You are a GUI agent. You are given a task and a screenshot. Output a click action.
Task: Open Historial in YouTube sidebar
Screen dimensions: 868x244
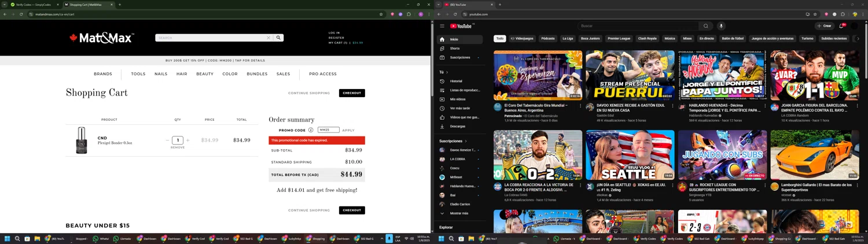pyautogui.click(x=460, y=81)
